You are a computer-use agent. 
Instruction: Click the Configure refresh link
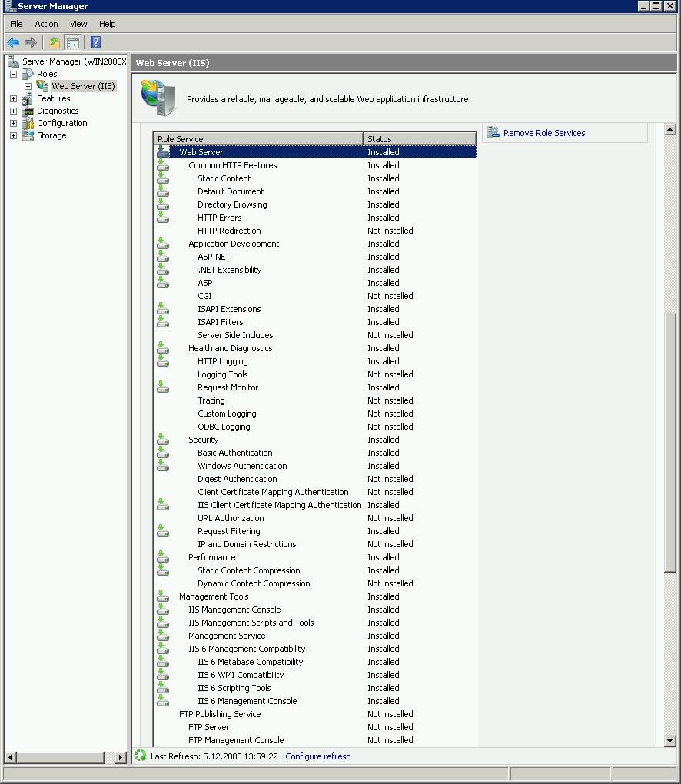point(318,756)
